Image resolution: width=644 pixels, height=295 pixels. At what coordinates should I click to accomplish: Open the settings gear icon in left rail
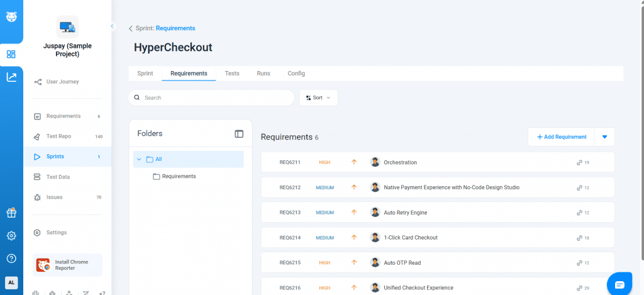11,236
